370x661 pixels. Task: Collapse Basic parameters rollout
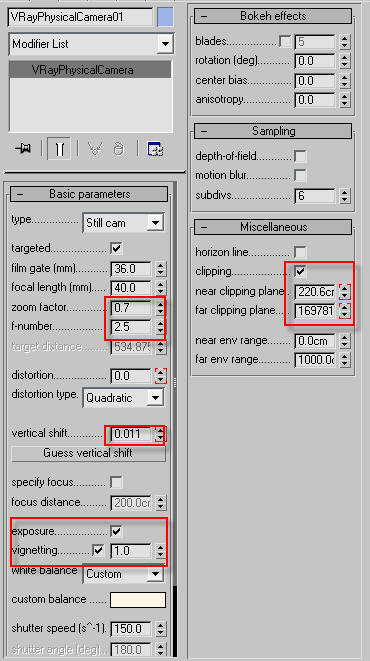click(x=89, y=194)
